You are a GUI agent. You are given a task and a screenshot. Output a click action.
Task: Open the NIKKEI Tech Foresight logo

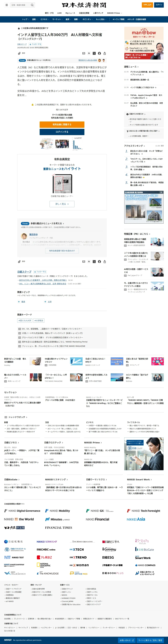(x=144, y=511)
